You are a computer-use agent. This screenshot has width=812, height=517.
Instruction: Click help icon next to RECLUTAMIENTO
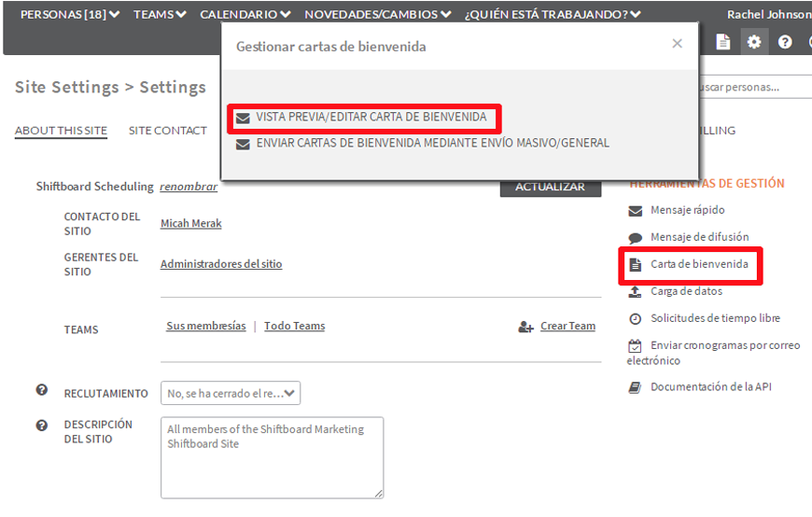click(42, 390)
